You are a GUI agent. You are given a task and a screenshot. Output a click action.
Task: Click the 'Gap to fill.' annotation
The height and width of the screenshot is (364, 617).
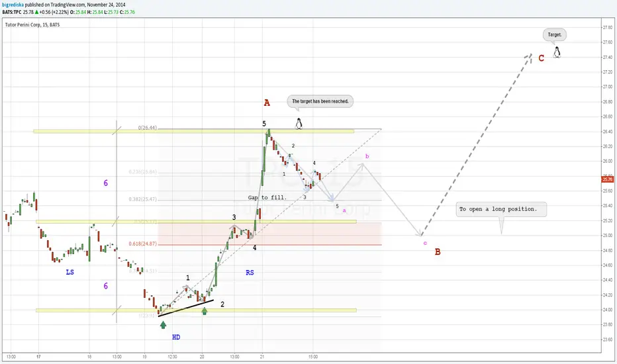[x=267, y=197]
